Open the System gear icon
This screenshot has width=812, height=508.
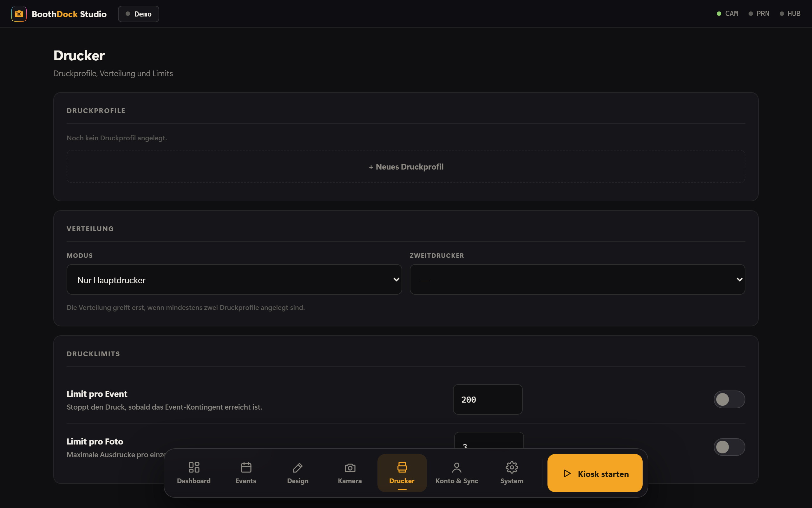click(x=512, y=467)
